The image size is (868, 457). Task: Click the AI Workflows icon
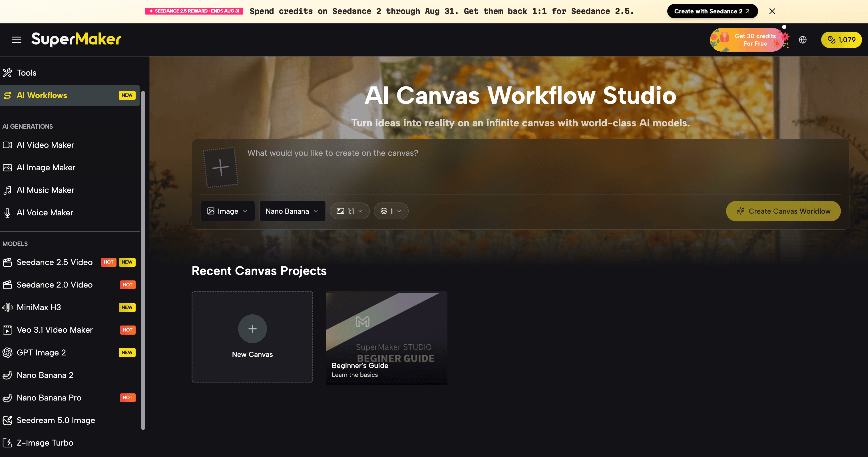click(x=7, y=96)
